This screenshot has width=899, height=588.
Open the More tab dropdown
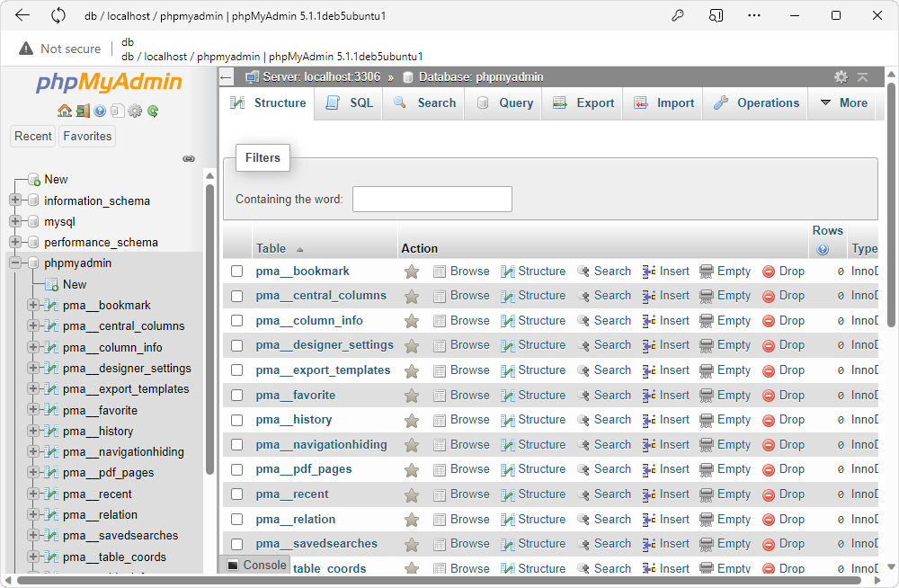(x=843, y=102)
